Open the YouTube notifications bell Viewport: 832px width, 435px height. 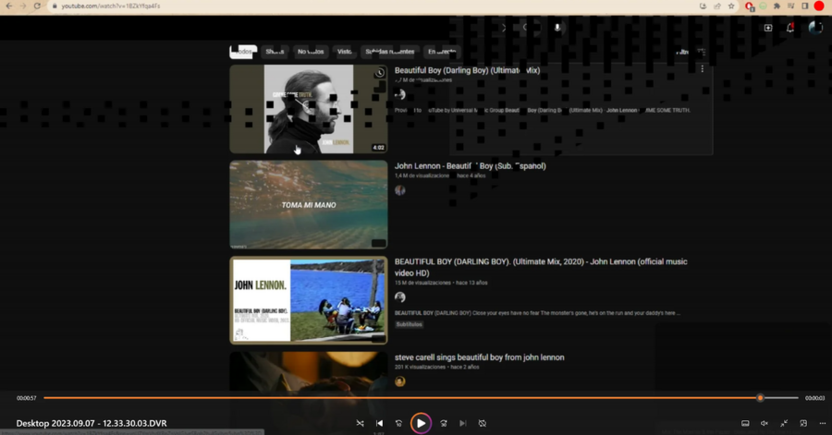(x=790, y=28)
